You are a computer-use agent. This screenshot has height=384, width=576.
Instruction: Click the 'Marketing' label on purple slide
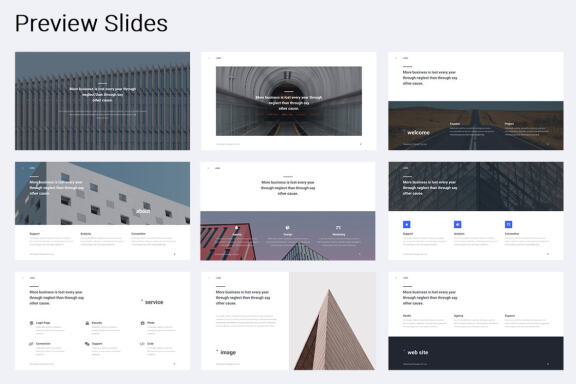[x=339, y=234]
